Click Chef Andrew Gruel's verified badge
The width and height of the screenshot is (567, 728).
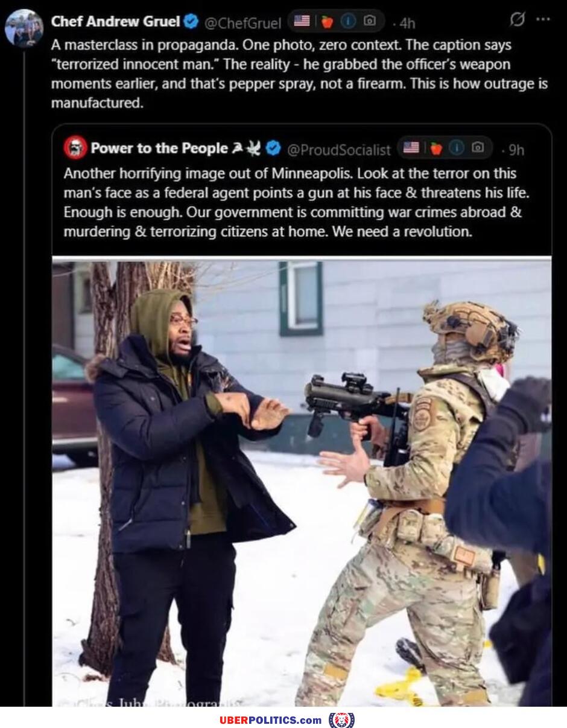[191, 22]
